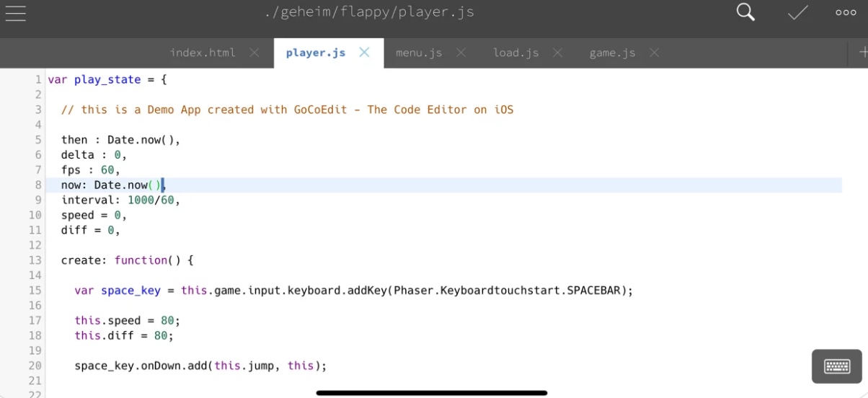Close the menu.js tab
Viewport: 868px width, 398px height.
pos(461,53)
